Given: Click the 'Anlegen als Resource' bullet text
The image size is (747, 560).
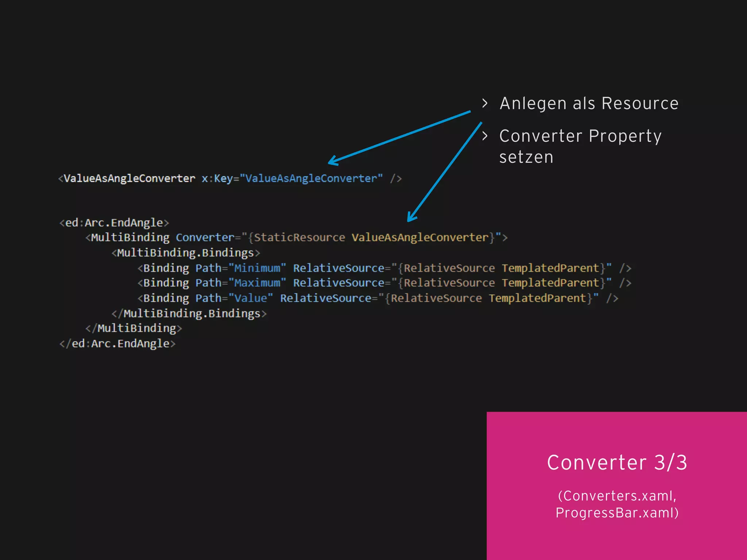Looking at the screenshot, I should [589, 104].
